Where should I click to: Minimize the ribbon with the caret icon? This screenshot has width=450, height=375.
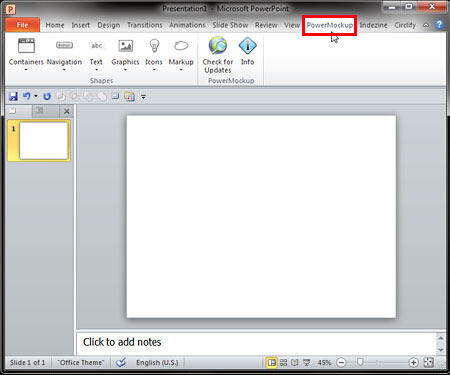click(x=426, y=25)
